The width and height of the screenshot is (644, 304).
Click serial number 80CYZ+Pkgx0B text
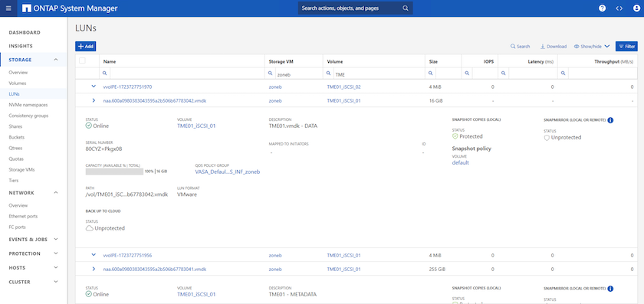(104, 149)
